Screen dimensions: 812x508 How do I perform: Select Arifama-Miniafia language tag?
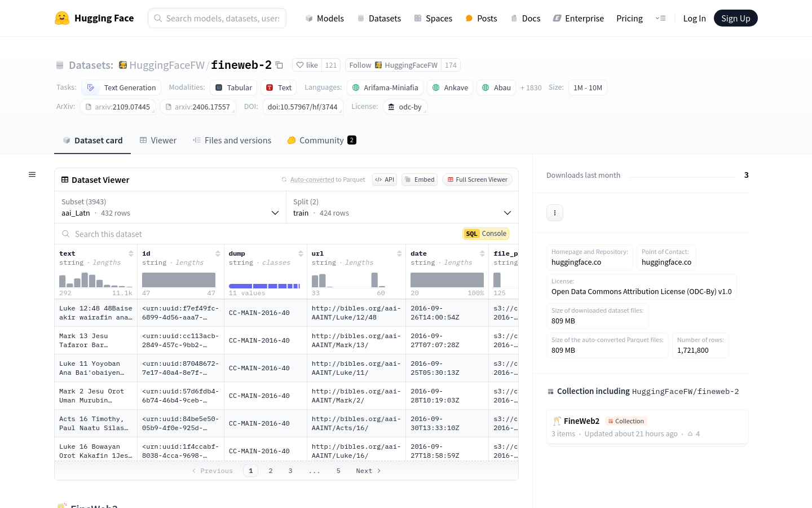click(385, 87)
